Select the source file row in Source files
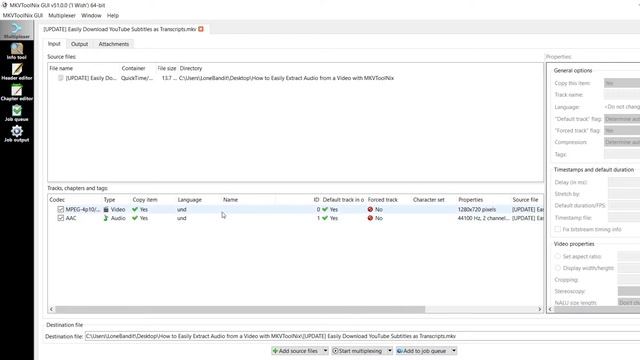The width and height of the screenshot is (640, 360). (296, 78)
